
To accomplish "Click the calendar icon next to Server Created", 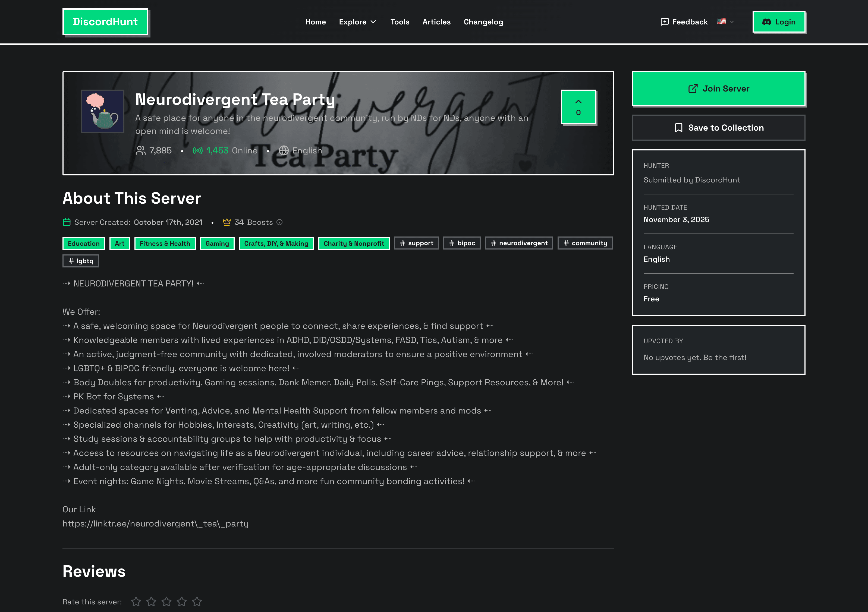I will pyautogui.click(x=67, y=222).
